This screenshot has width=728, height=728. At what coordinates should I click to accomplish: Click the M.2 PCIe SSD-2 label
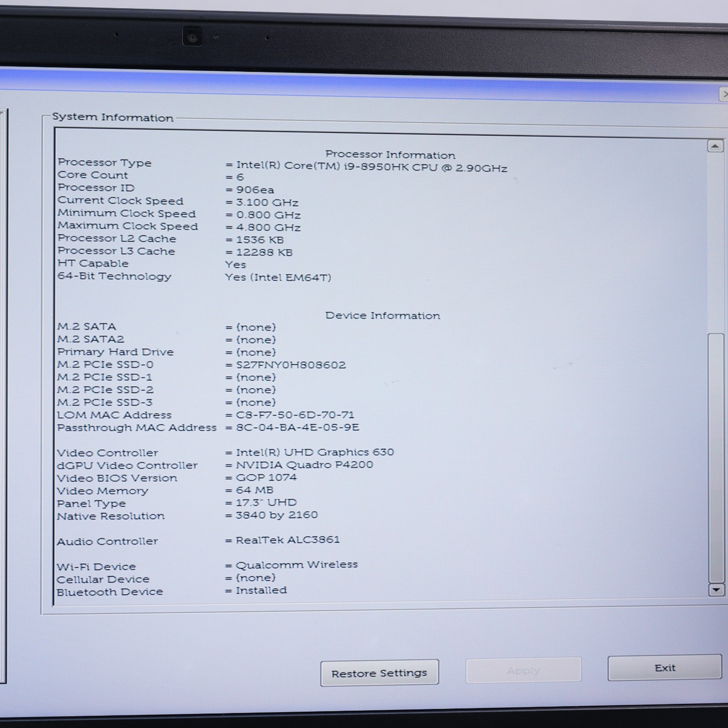[x=105, y=390]
